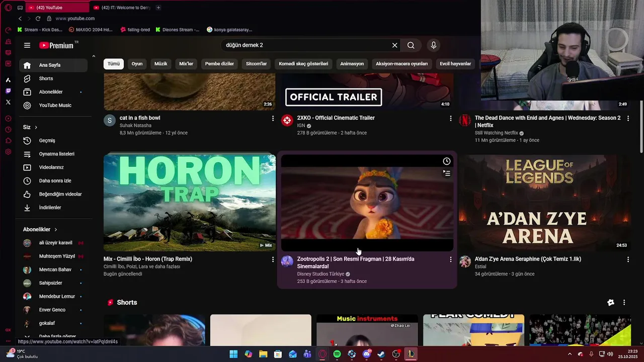This screenshot has height=362, width=644.
Task: Open Stream - Kick Das... bookmark
Action: [x=40, y=30]
